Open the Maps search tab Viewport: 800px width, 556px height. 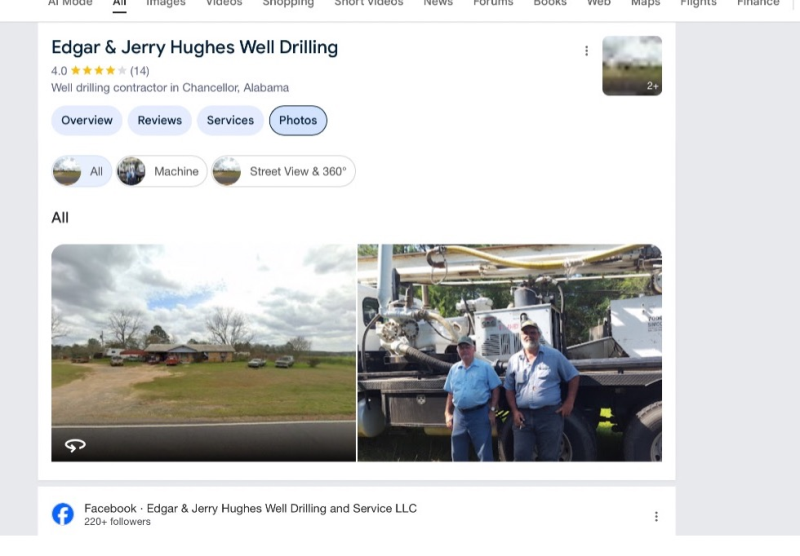645,3
